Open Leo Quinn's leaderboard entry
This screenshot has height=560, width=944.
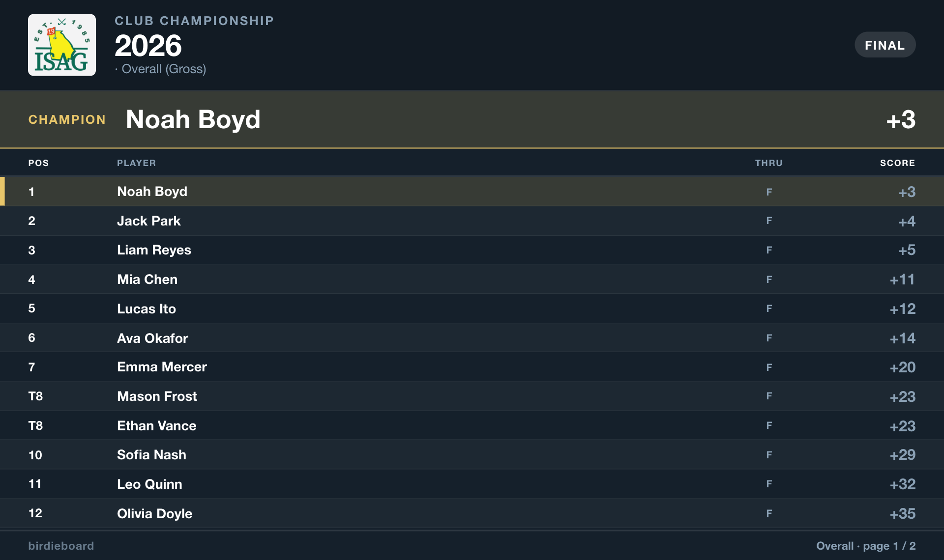[472, 484]
